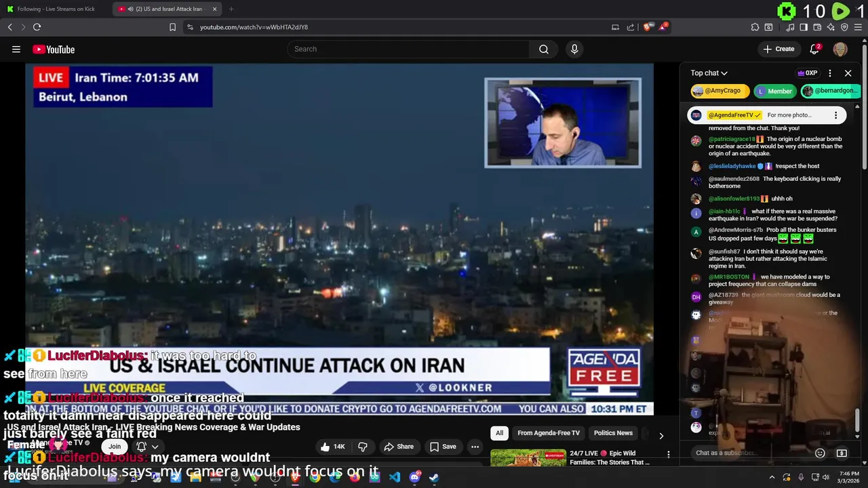Dislike the video with thumbs down

[x=363, y=447]
